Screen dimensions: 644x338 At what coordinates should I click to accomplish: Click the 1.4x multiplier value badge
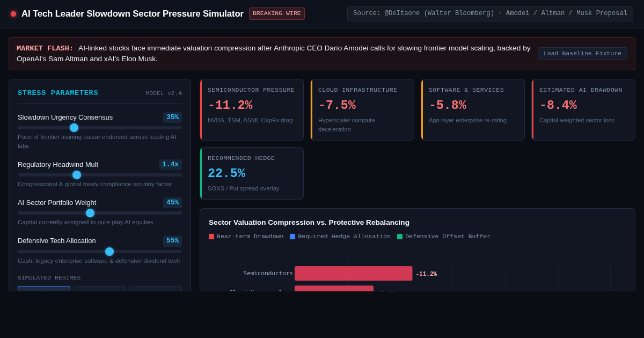pos(170,165)
